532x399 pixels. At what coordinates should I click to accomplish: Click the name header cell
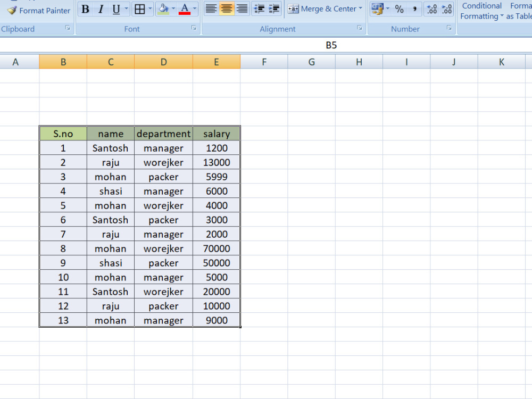(111, 134)
